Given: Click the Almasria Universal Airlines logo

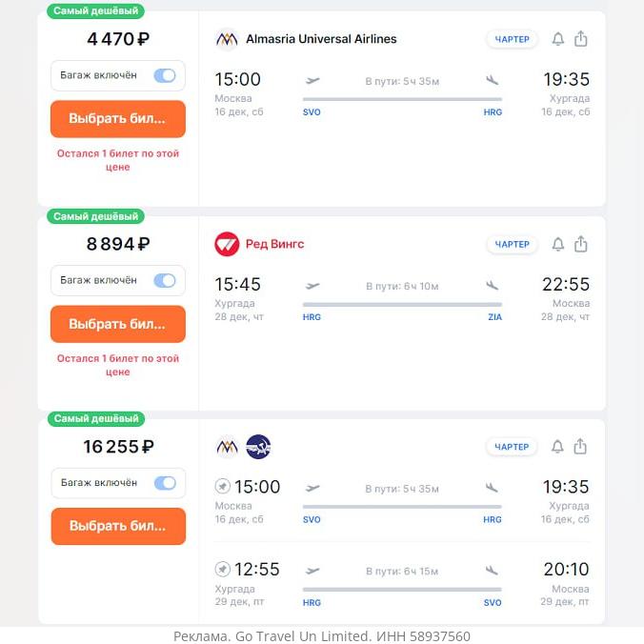Looking at the screenshot, I should click(227, 40).
